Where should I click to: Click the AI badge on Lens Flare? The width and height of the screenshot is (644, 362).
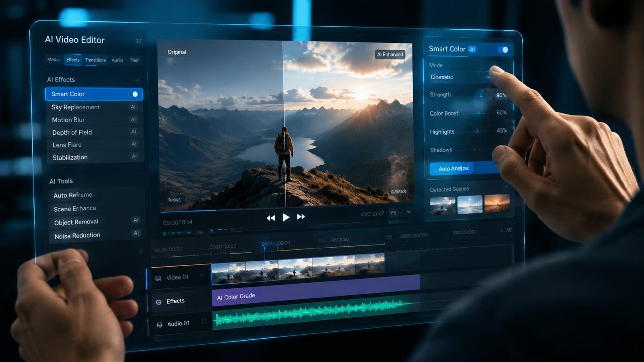pos(134,144)
